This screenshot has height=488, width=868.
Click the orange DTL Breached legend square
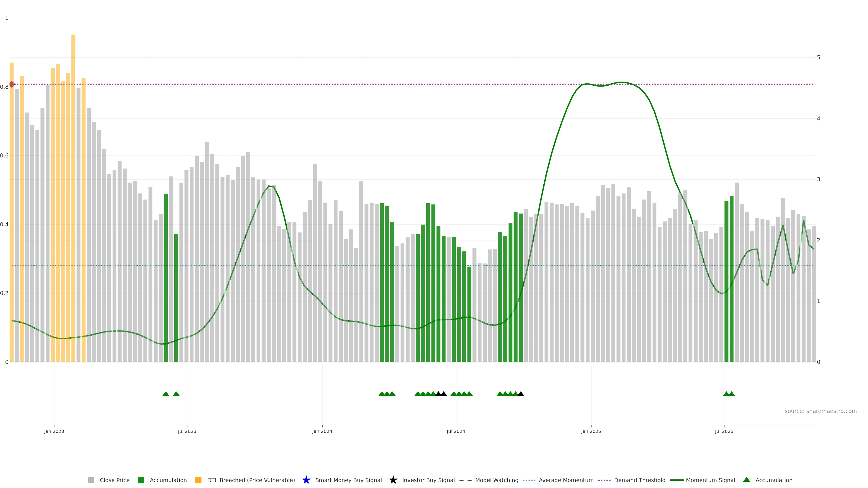click(198, 480)
